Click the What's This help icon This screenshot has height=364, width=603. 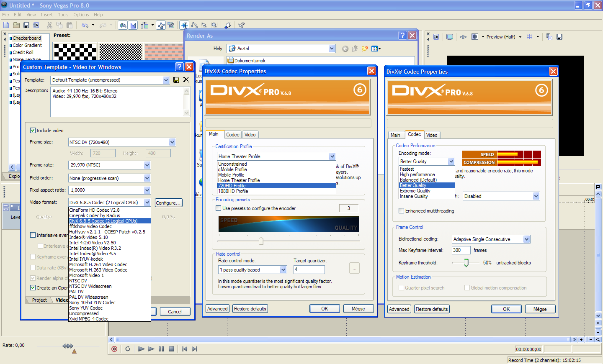click(241, 25)
